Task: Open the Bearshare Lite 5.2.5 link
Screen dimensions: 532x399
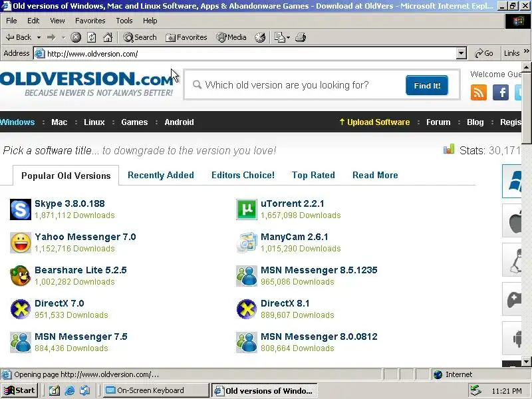Action: (x=80, y=270)
